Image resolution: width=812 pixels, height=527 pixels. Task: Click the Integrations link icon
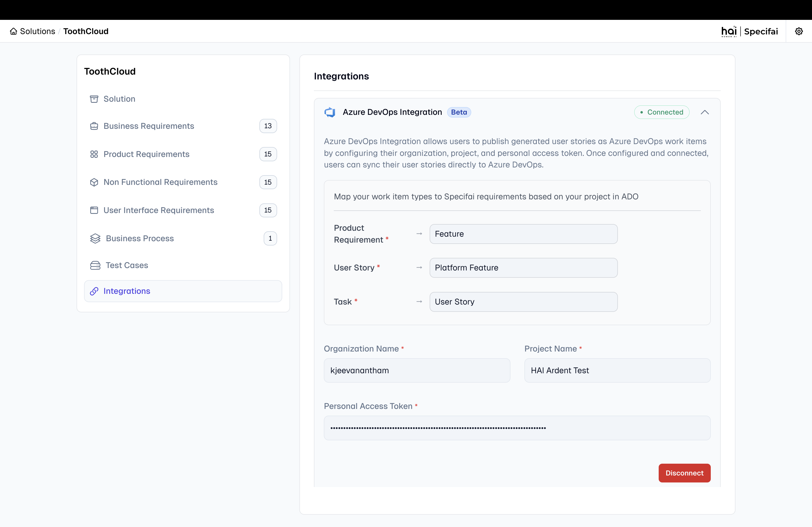pos(94,291)
